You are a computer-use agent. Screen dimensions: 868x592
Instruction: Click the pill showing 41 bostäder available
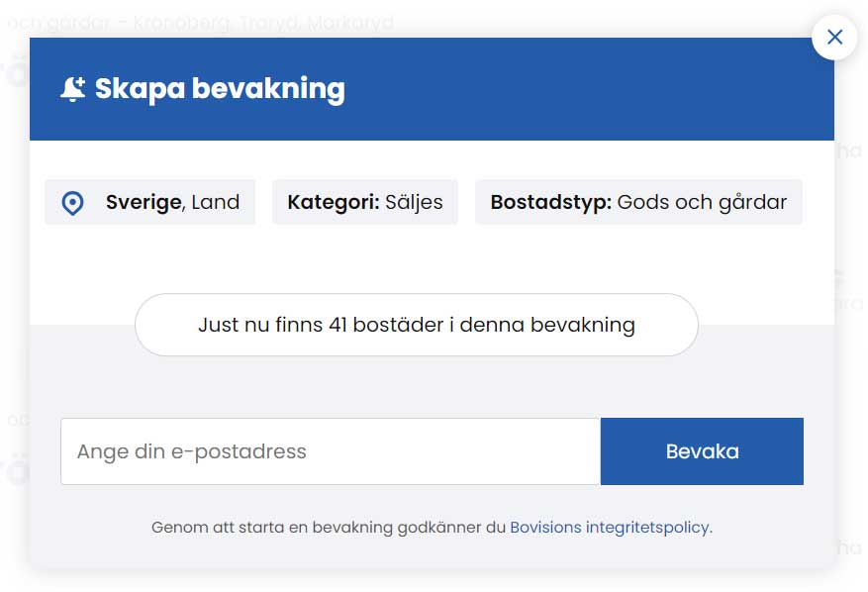click(416, 325)
